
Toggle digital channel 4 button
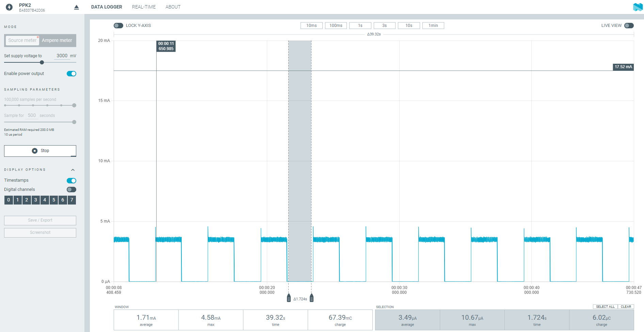point(45,200)
